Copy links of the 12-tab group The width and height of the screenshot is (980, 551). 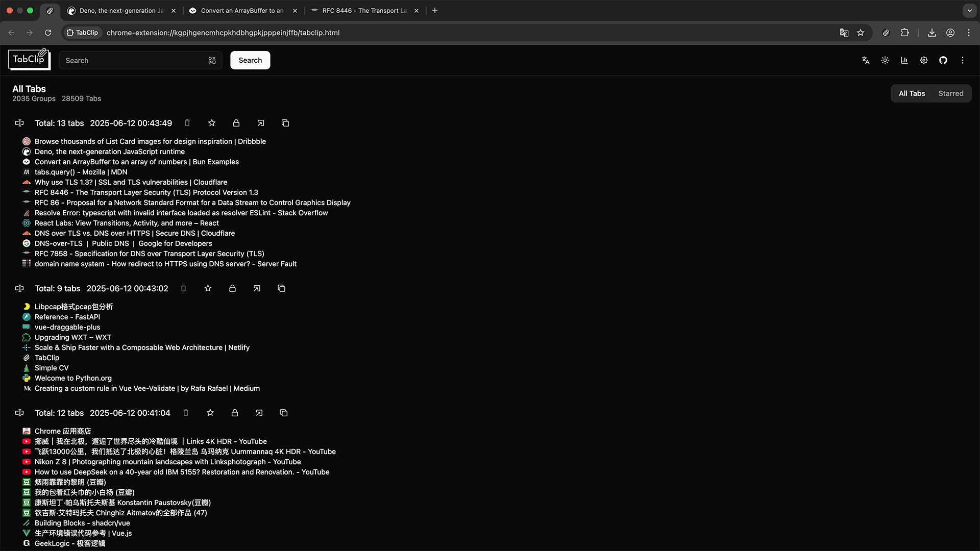(x=284, y=413)
